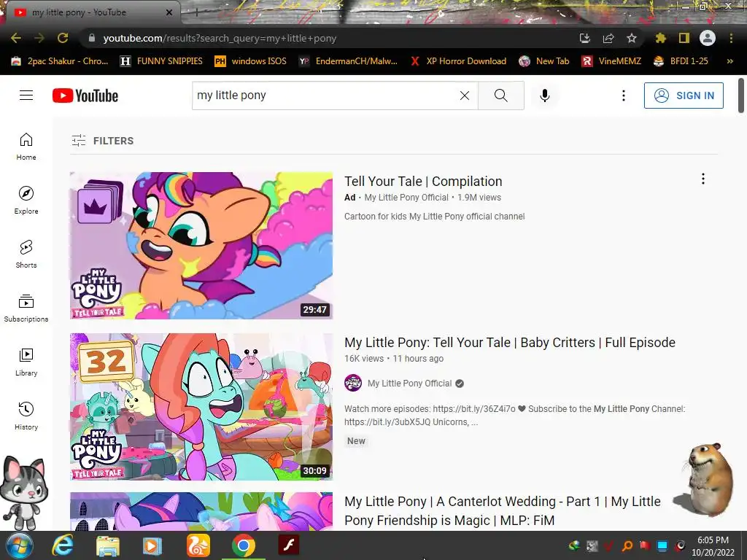Open 'New Tab' bookmark

(x=544, y=61)
